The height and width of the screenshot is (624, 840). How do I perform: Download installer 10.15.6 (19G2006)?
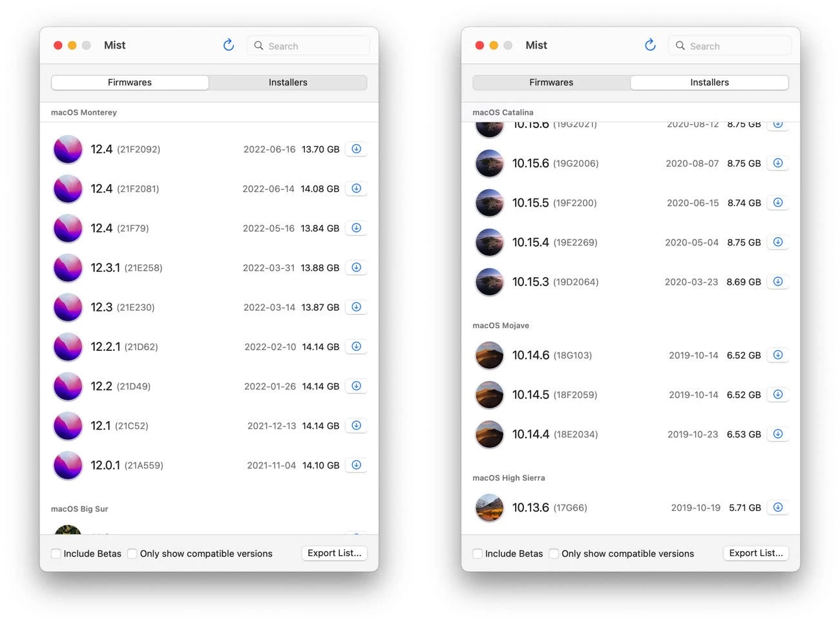(778, 163)
